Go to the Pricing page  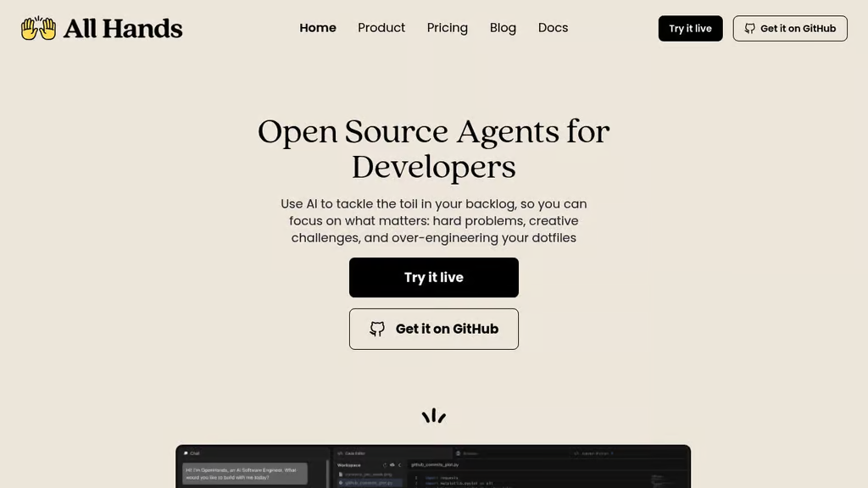tap(448, 28)
